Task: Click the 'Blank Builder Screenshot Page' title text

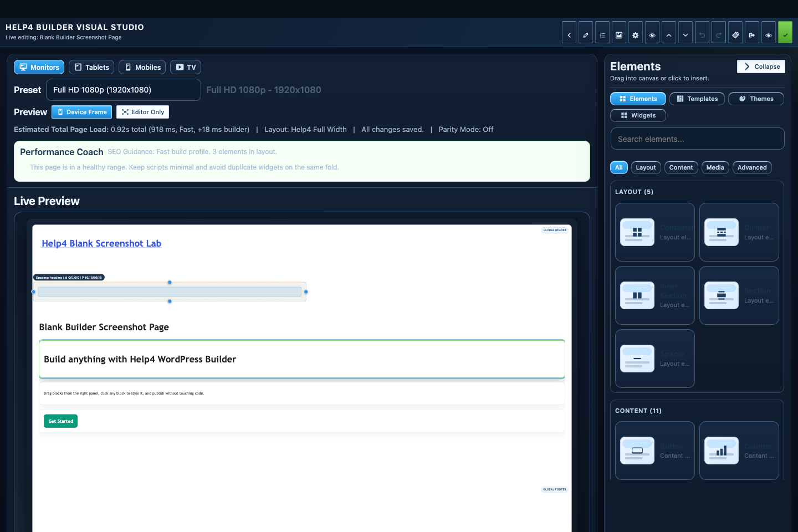Action: (x=104, y=327)
